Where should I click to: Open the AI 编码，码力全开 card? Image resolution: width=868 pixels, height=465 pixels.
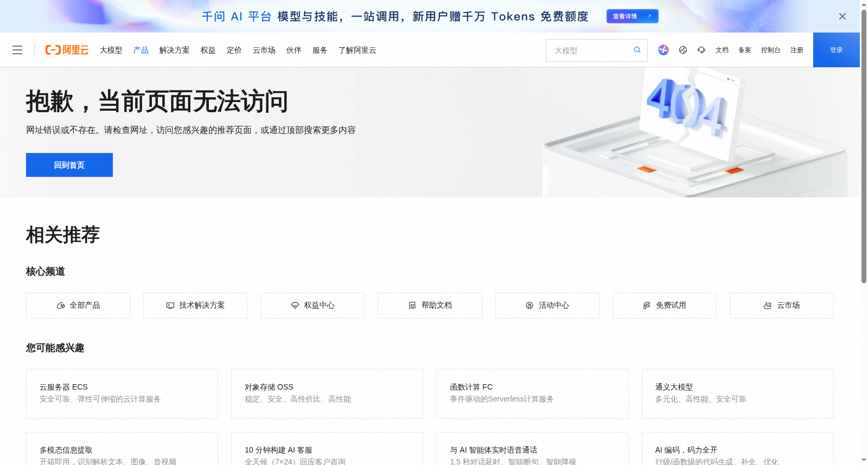tap(738, 449)
